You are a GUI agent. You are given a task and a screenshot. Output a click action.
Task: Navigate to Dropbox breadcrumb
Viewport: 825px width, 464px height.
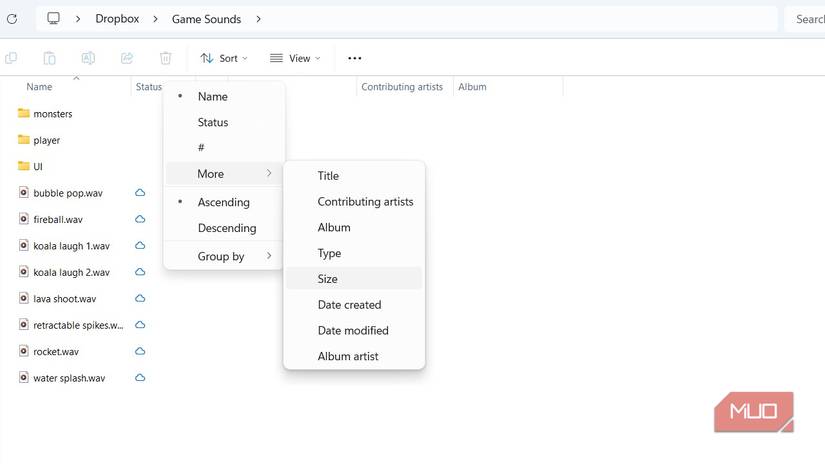pyautogui.click(x=117, y=19)
